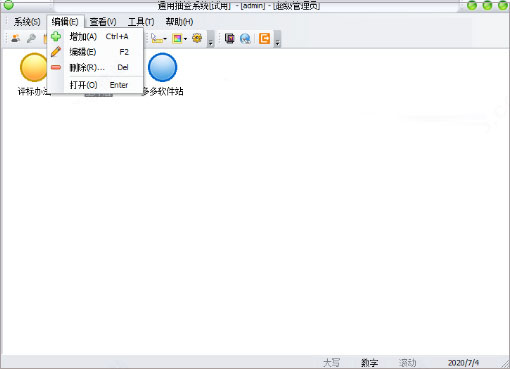Image resolution: width=510 pixels, height=369 pixels.
Task: Click the globe website icon
Action: [246, 39]
